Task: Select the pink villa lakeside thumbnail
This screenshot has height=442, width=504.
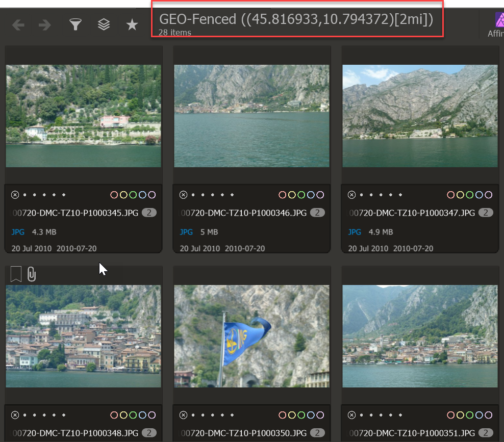Action: point(83,116)
